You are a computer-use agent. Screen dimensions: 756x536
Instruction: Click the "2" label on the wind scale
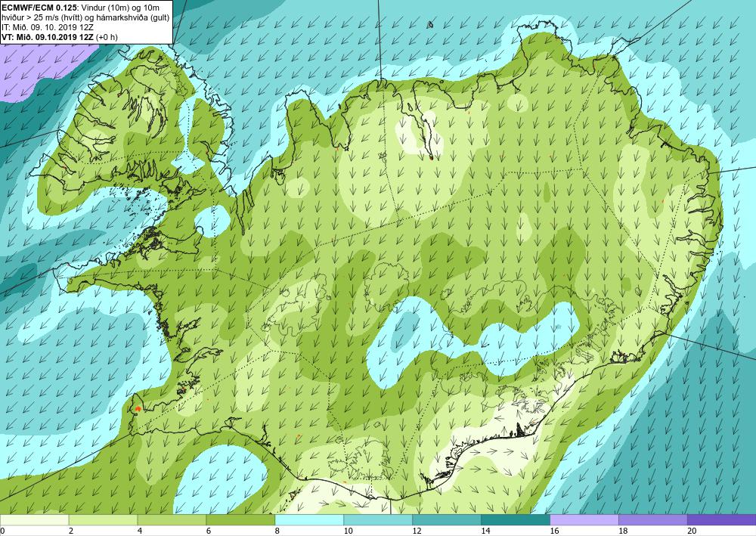pos(71,531)
